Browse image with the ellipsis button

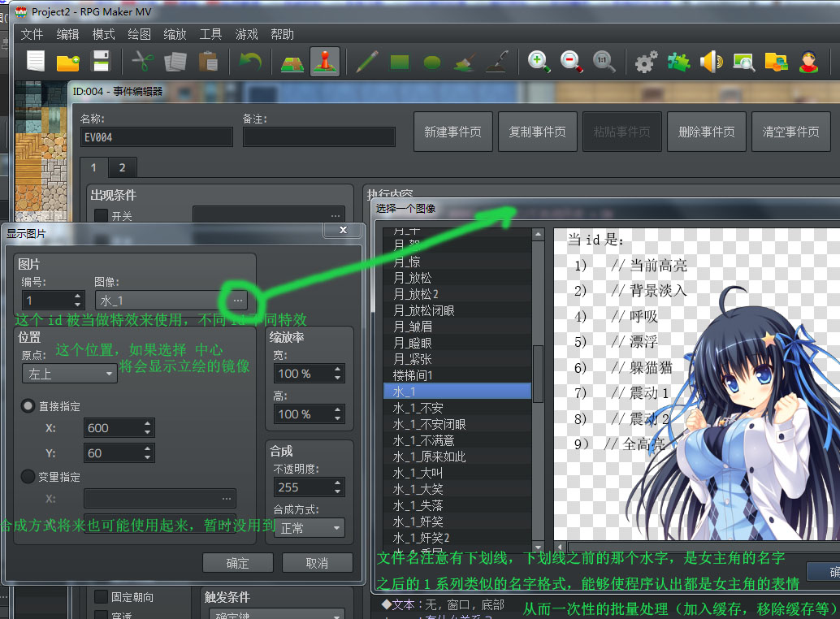coord(238,301)
